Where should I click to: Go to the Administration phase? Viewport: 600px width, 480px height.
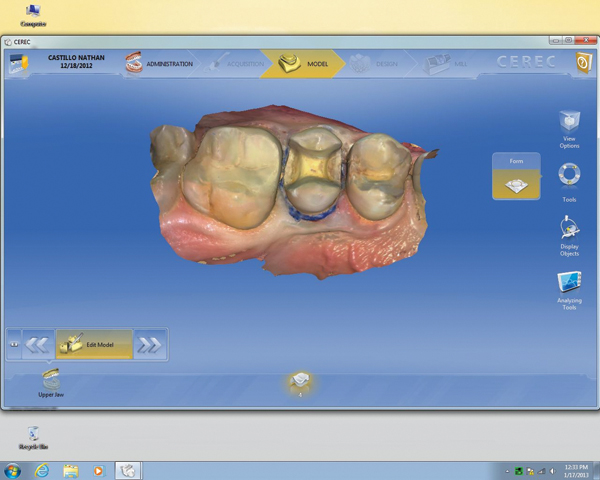pyautogui.click(x=160, y=63)
